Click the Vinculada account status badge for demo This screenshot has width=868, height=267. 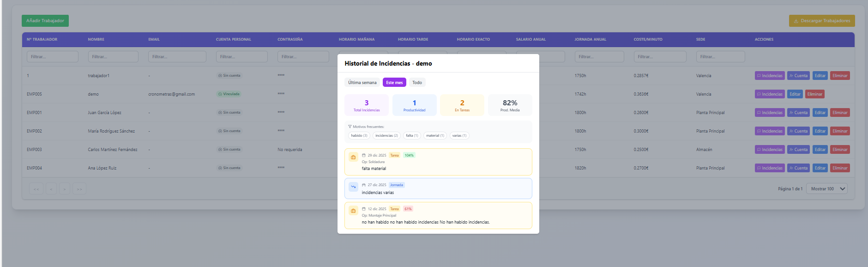tap(229, 94)
